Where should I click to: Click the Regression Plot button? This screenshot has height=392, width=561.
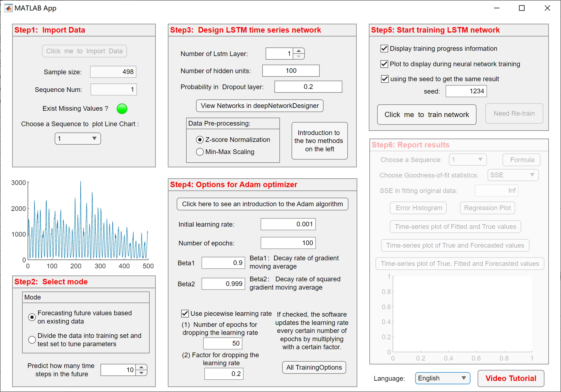click(x=488, y=208)
